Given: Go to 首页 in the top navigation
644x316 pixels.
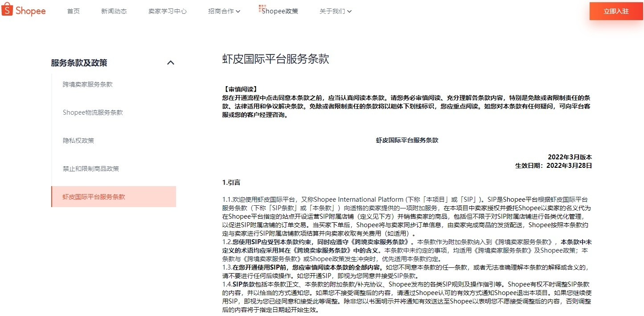Looking at the screenshot, I should point(74,11).
